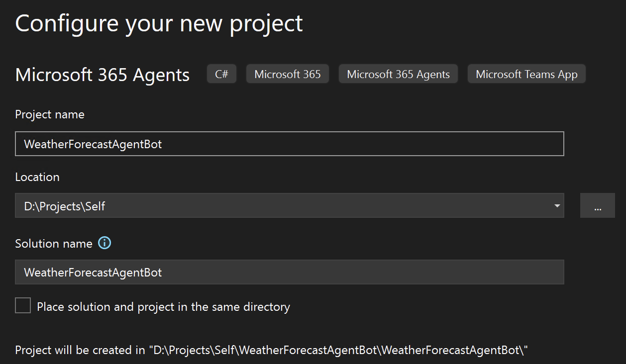The image size is (626, 364).
Task: Select the Microsoft Teams App tag
Action: 526,74
